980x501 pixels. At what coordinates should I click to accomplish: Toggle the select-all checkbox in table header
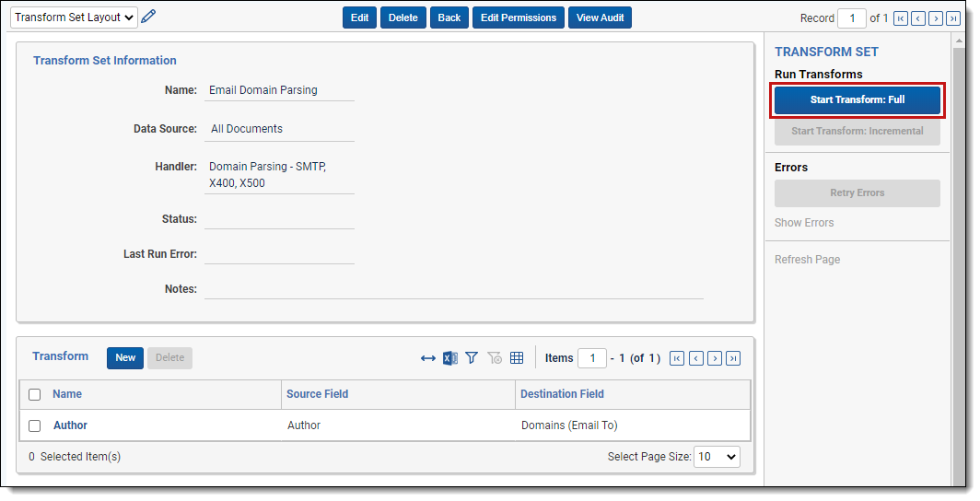[x=35, y=394]
